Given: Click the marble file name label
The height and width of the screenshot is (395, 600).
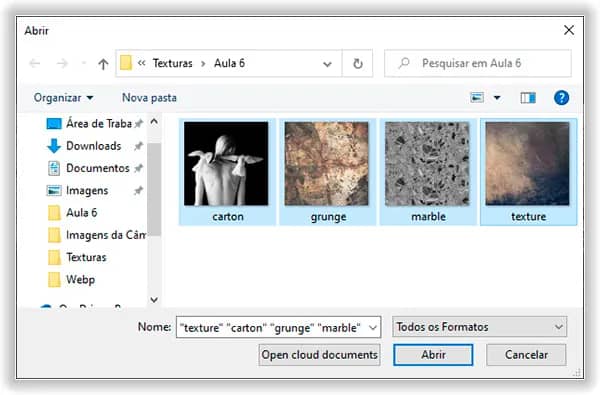Looking at the screenshot, I should pos(429,217).
